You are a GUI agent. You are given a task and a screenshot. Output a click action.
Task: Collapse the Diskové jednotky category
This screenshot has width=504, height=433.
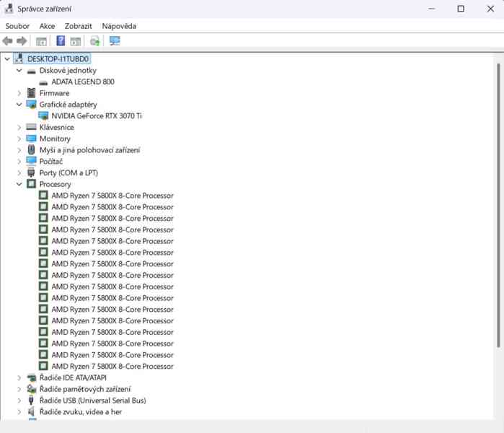coord(19,70)
